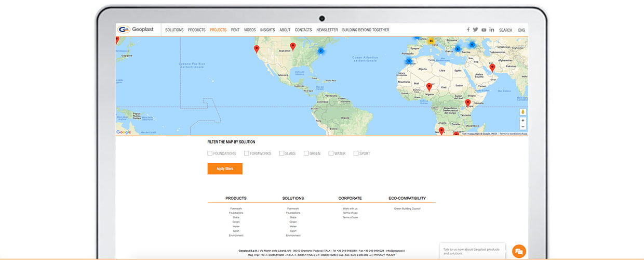Open Geoplast's Facebook page icon
The width and height of the screenshot is (644, 260).
pos(468,30)
